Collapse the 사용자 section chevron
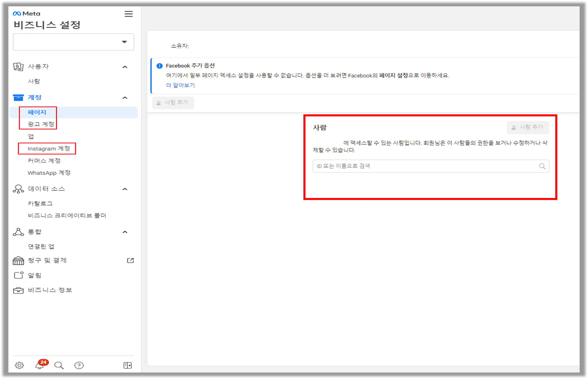588x379 pixels. [x=125, y=67]
